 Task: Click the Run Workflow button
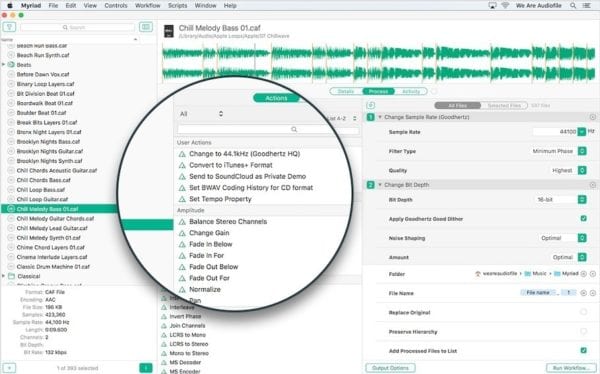572,368
